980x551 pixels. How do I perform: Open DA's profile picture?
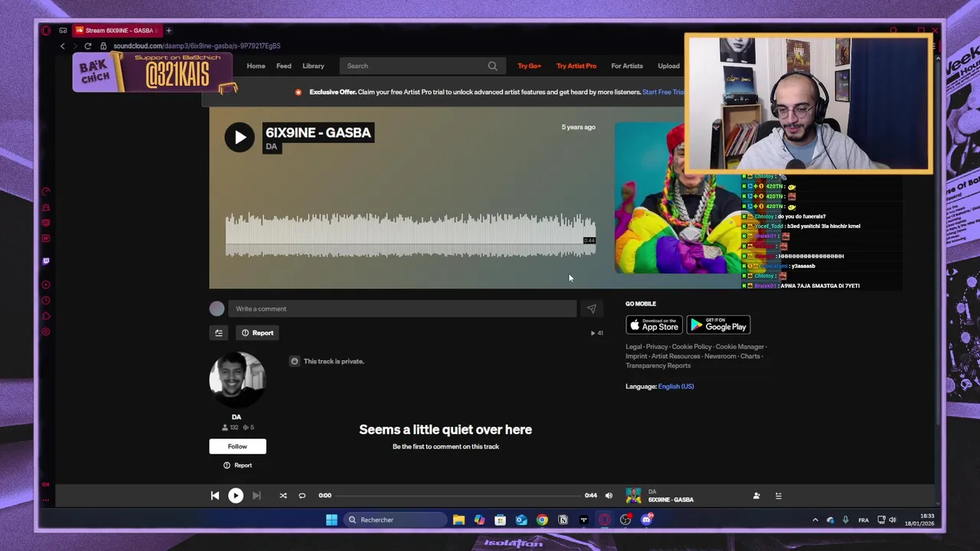[x=237, y=380]
